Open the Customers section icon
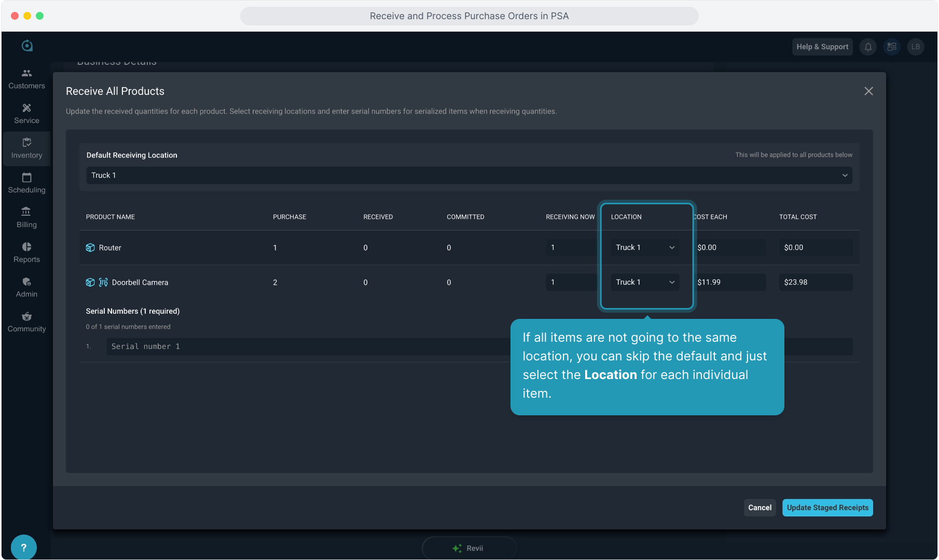This screenshot has width=939, height=560. (x=26, y=74)
